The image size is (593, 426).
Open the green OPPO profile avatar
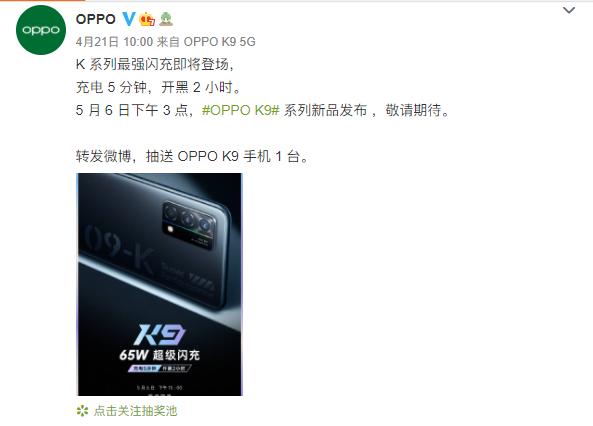click(x=41, y=30)
